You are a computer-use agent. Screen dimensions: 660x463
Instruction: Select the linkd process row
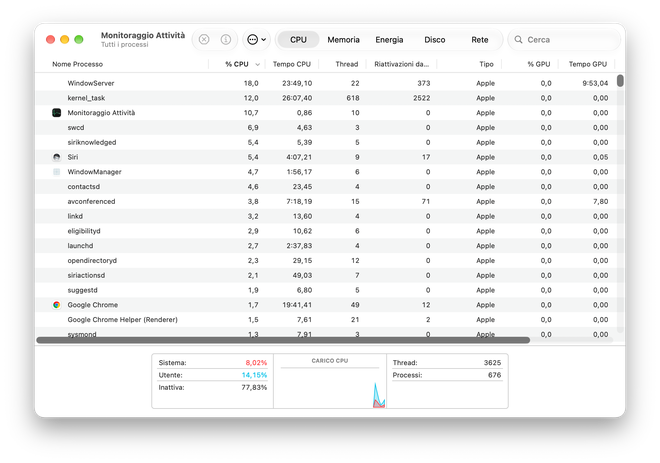[x=326, y=216]
